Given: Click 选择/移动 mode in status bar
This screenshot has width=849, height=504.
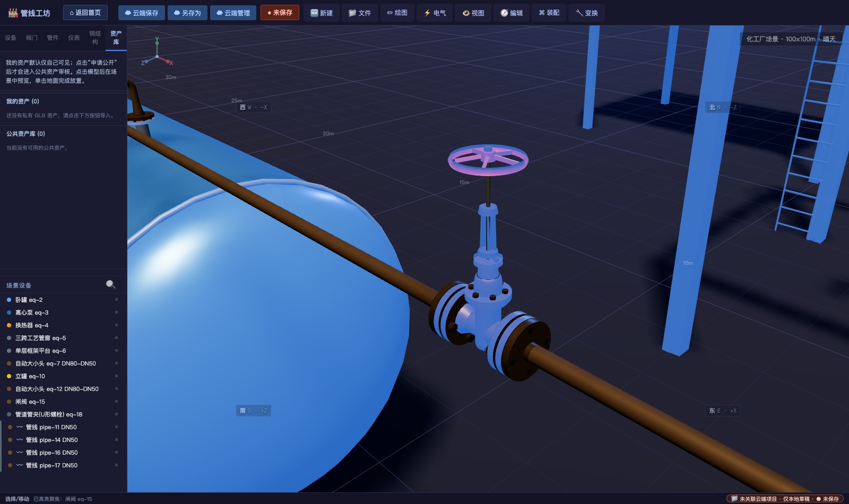Looking at the screenshot, I should click(18, 499).
